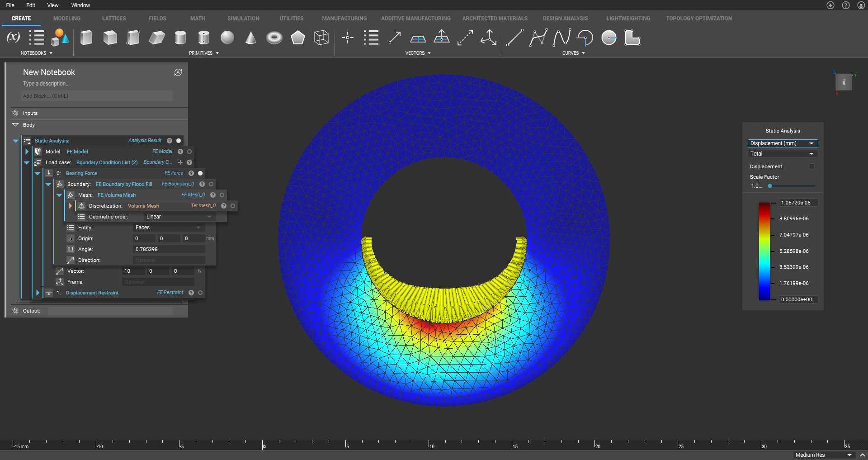The image size is (868, 460).
Task: Click the Circle curve icon
Action: (x=609, y=38)
